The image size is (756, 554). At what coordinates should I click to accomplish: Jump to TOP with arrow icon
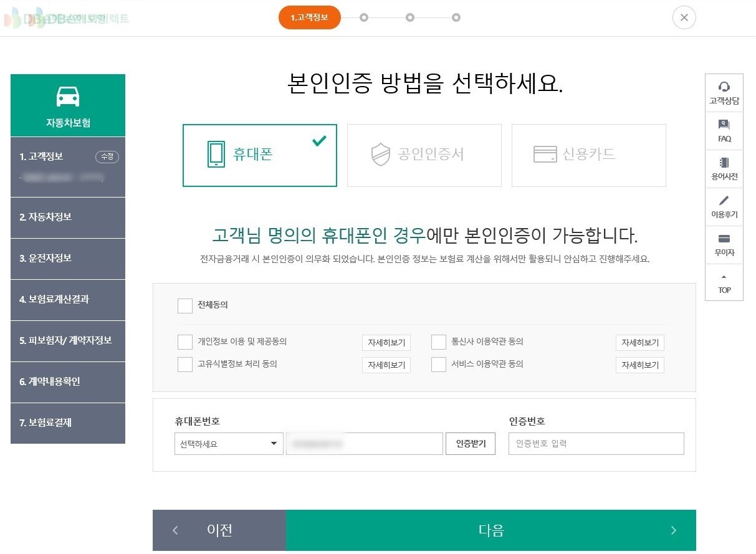(x=724, y=276)
